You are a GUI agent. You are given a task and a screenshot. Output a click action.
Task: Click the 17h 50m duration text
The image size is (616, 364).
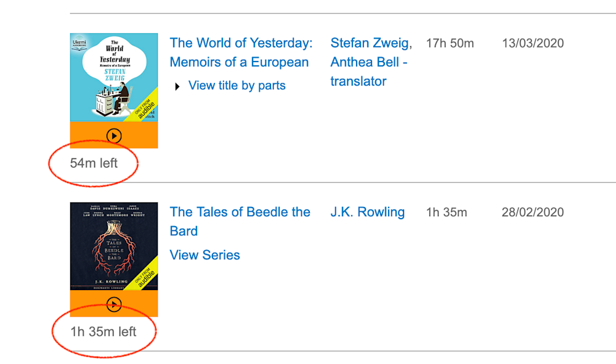pyautogui.click(x=450, y=43)
